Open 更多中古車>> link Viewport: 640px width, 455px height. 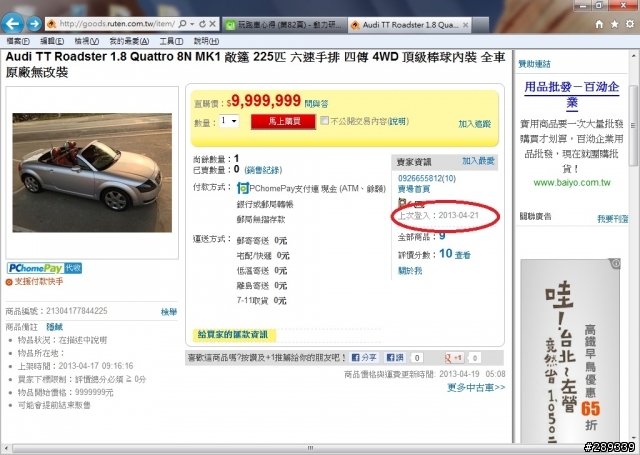tap(476, 387)
